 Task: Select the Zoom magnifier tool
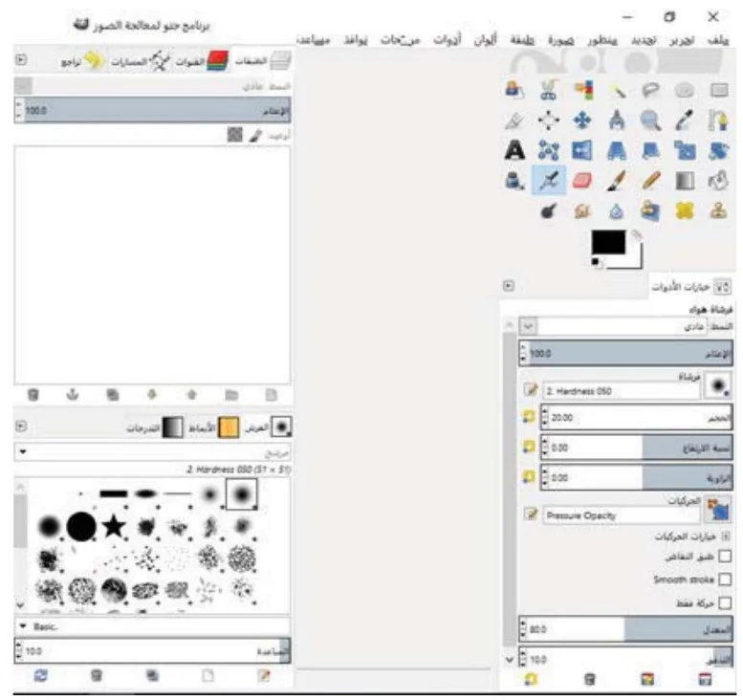click(x=650, y=120)
